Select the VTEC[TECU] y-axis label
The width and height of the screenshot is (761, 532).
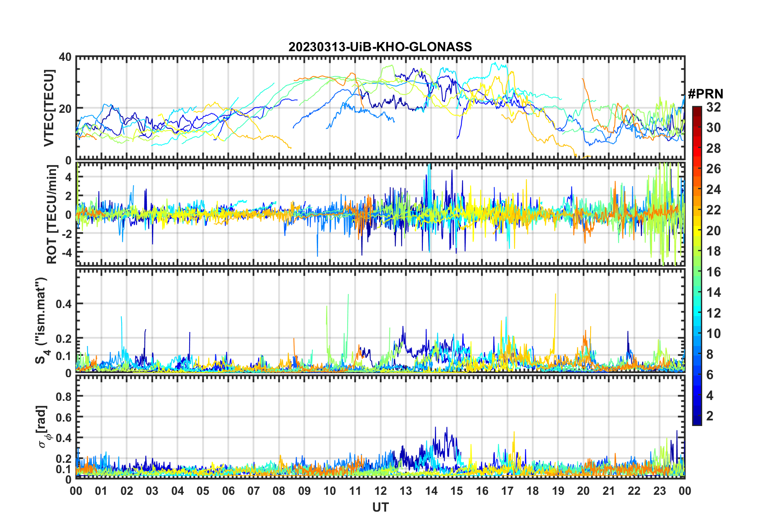click(x=49, y=108)
